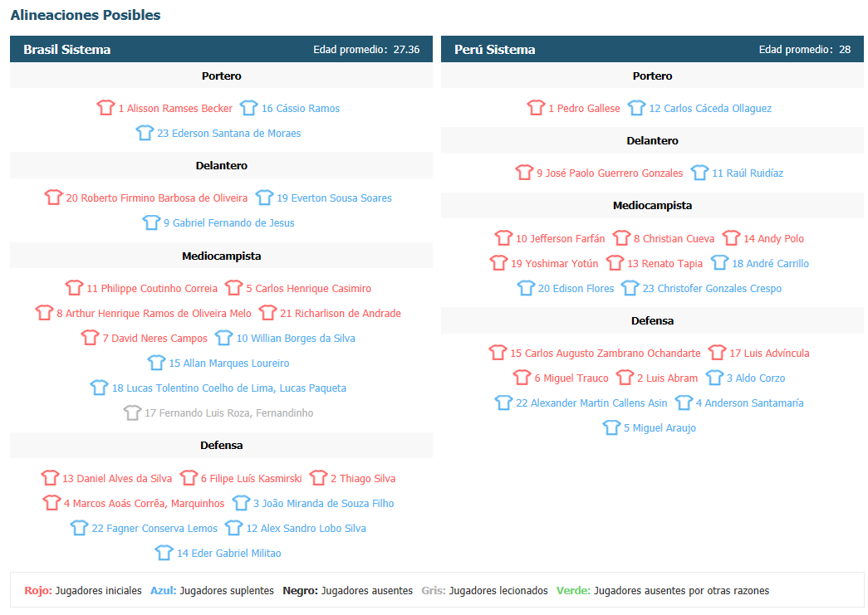
Task: Click the red shirt icon beside Luis Advíncula
Action: [x=717, y=352]
